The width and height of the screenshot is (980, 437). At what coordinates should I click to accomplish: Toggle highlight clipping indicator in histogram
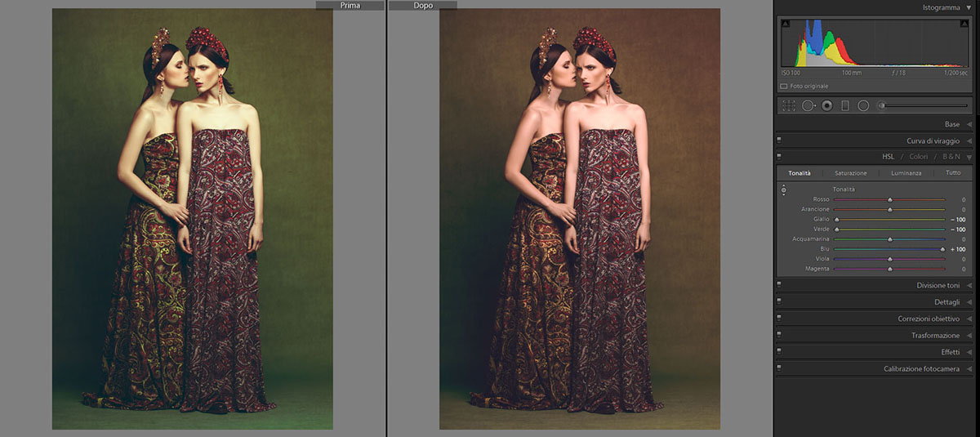tap(965, 25)
